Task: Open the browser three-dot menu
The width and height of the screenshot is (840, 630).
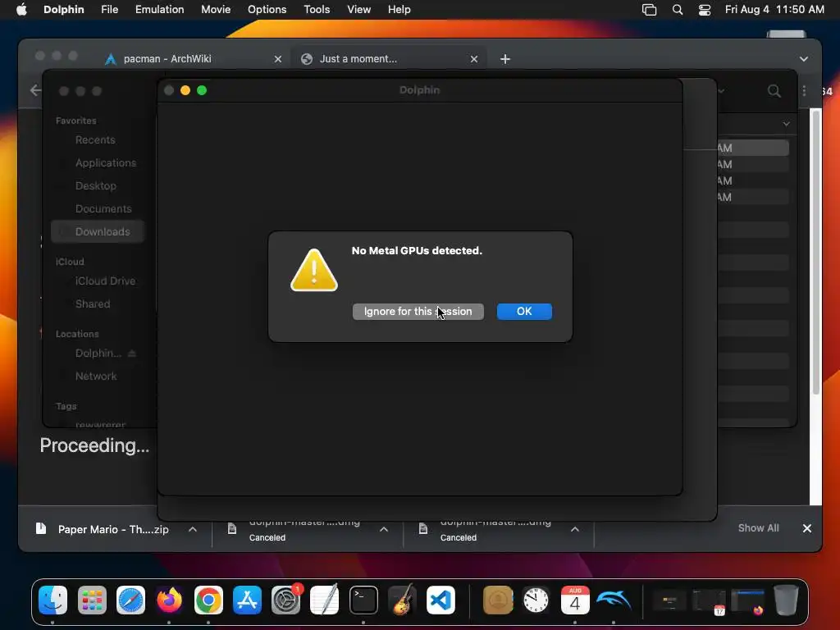Action: coord(804,90)
